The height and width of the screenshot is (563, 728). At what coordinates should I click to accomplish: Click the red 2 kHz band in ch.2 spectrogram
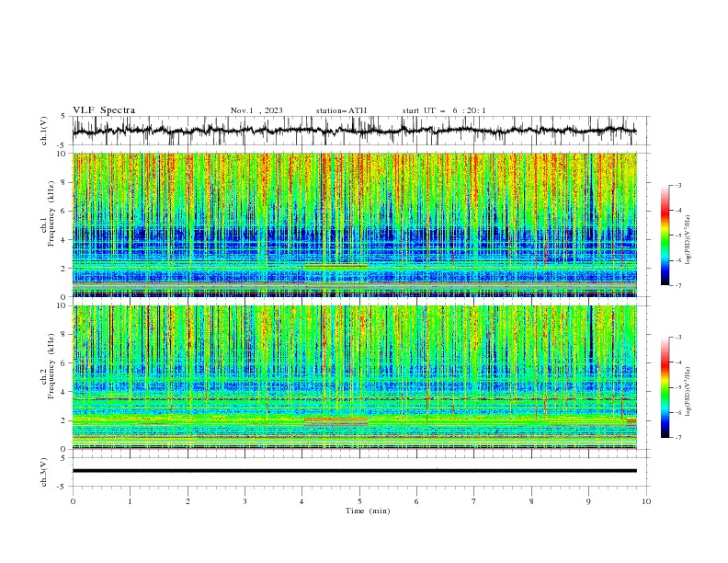tap(336, 419)
